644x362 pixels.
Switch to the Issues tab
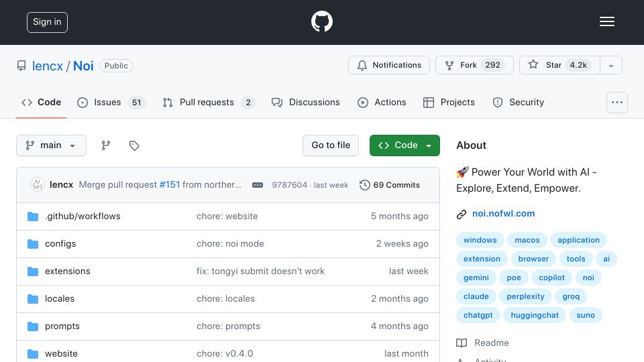(111, 102)
